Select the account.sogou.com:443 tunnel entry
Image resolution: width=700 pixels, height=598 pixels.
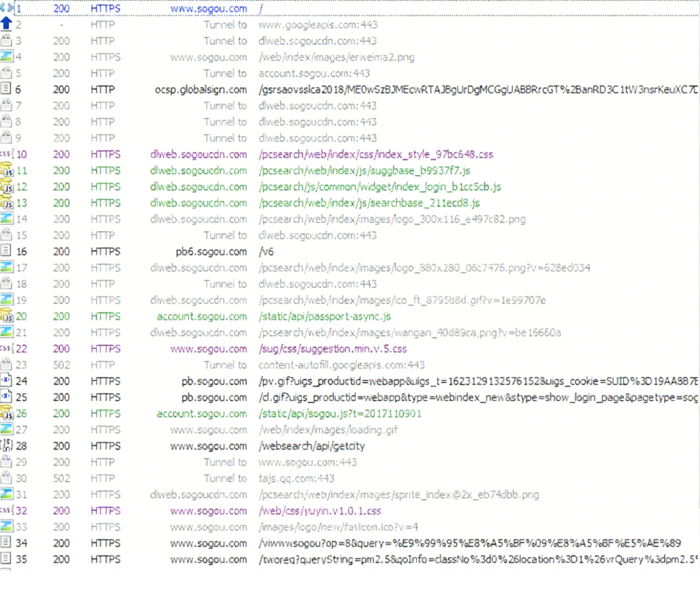point(314,73)
